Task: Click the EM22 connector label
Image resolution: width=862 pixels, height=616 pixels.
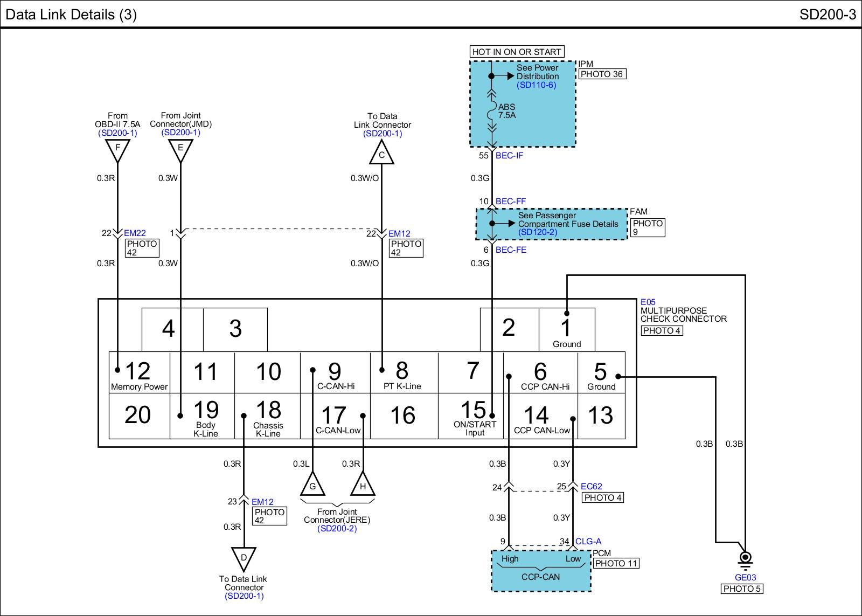Action: (x=135, y=233)
